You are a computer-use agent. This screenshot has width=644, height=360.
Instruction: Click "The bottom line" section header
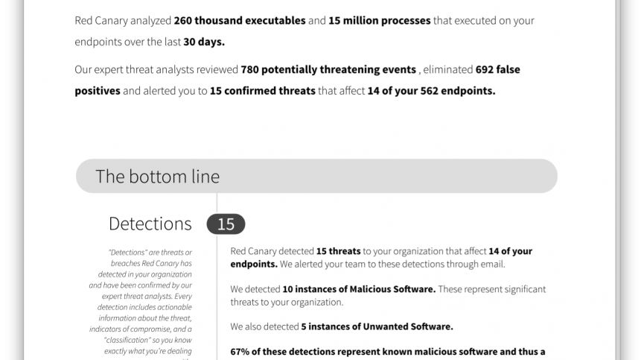pyautogui.click(x=158, y=177)
